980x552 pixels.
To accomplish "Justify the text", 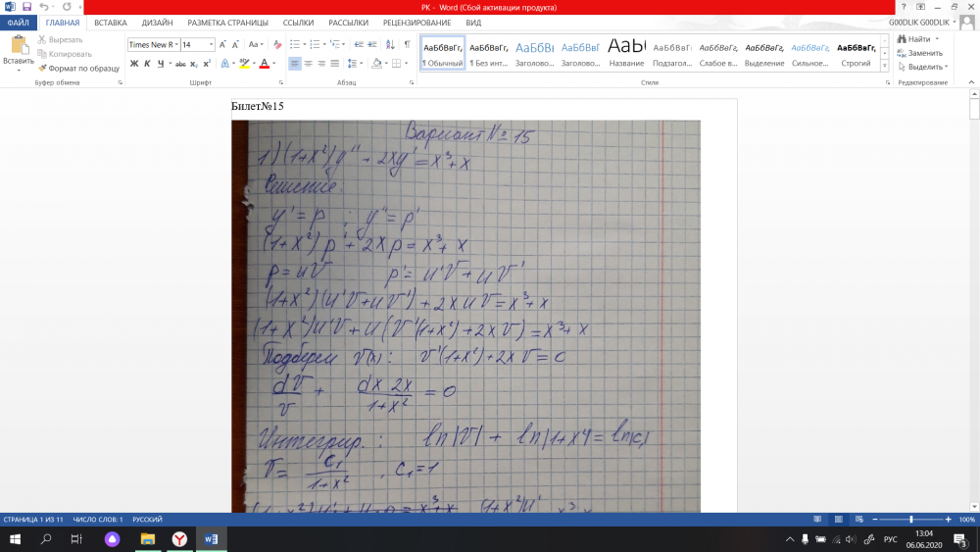I will (x=335, y=63).
